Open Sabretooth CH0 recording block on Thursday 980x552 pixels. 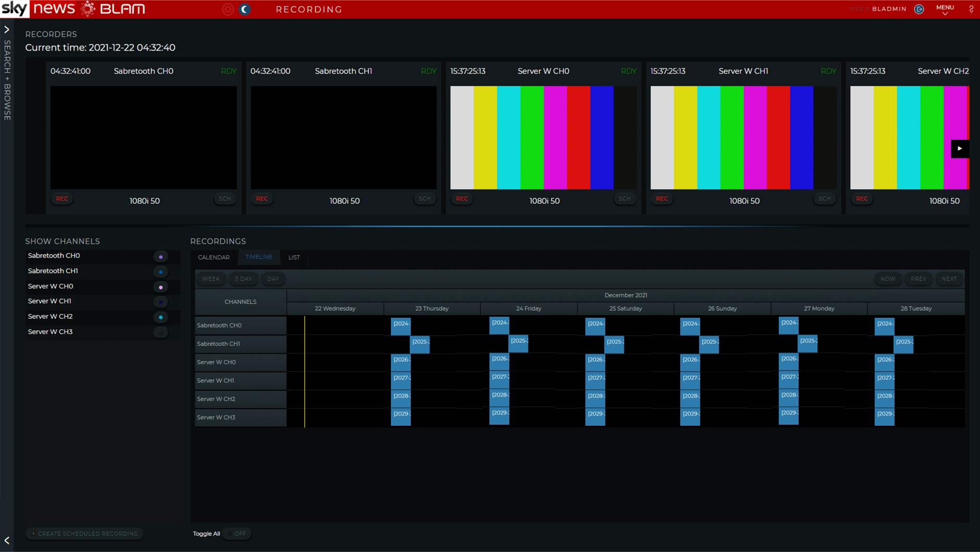(x=401, y=326)
